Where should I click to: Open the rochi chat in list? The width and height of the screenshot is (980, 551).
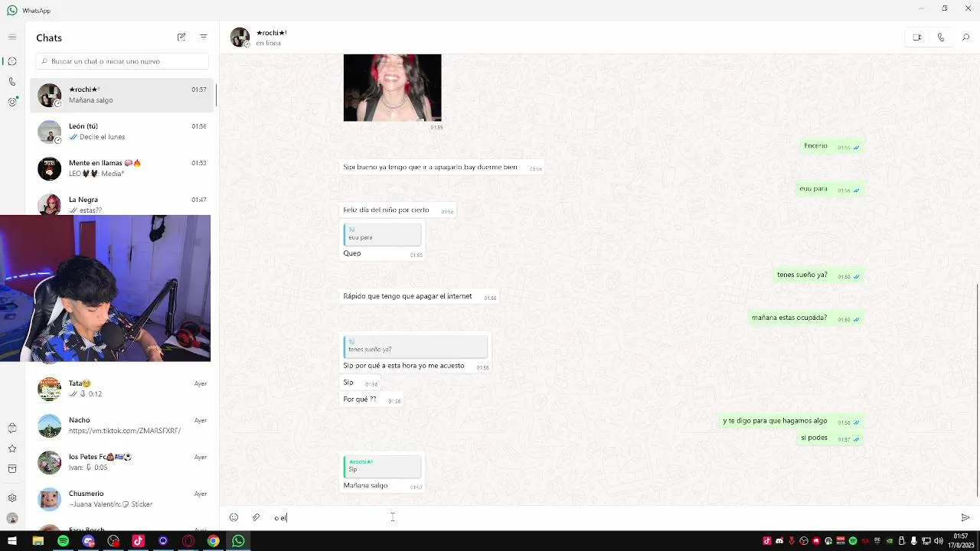point(122,95)
